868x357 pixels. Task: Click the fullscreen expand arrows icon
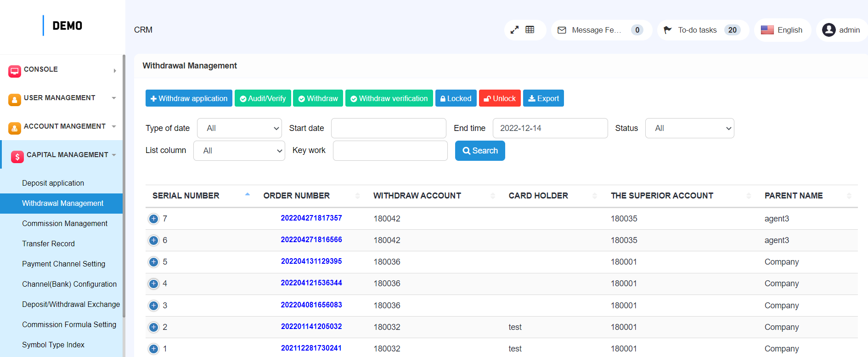[514, 30]
